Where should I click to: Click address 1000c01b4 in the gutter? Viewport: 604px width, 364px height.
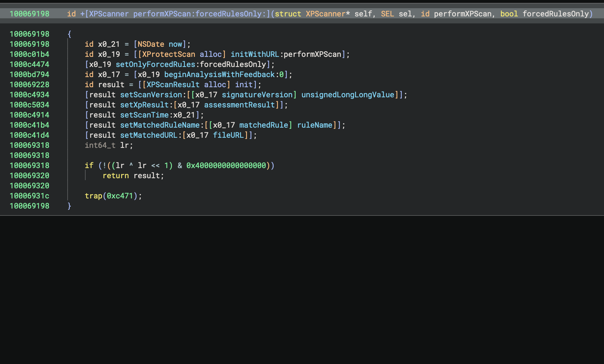tap(29, 54)
